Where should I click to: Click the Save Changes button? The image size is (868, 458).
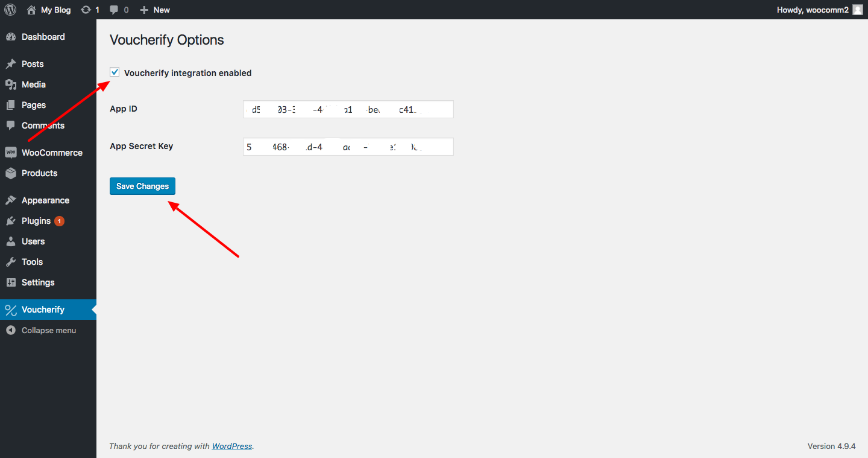(x=142, y=186)
